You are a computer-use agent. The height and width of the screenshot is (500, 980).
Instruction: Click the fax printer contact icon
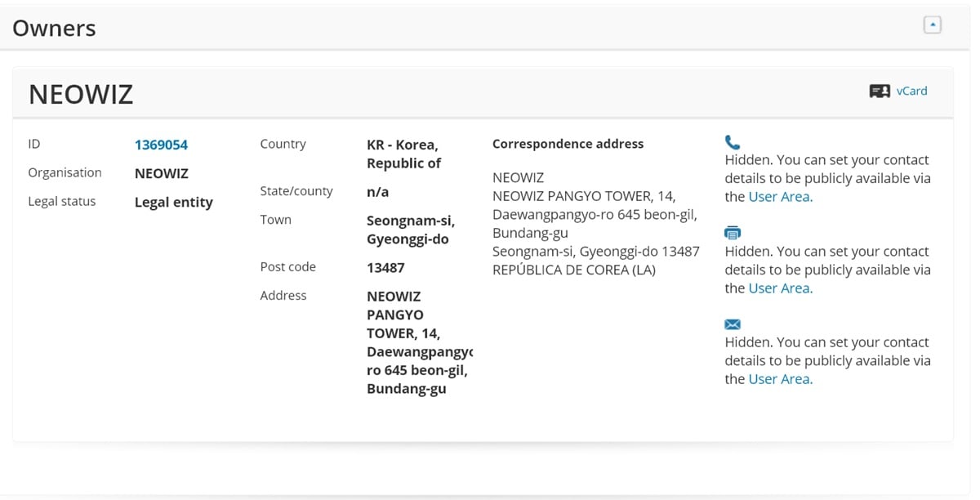(x=733, y=234)
